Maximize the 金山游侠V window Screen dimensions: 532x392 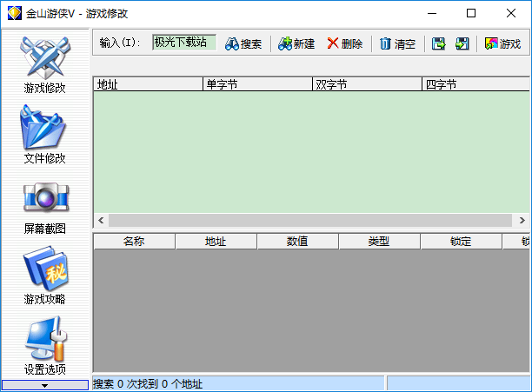point(471,13)
